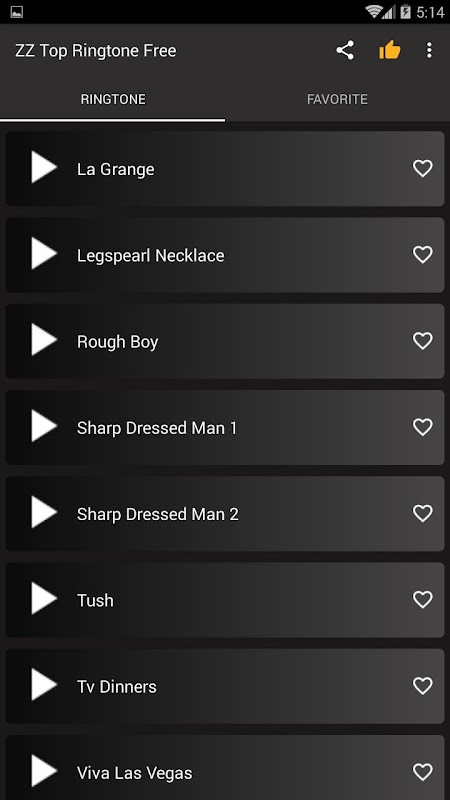Screen dimensions: 450x800
Task: Play the La Grange ringtone
Action: 44,167
